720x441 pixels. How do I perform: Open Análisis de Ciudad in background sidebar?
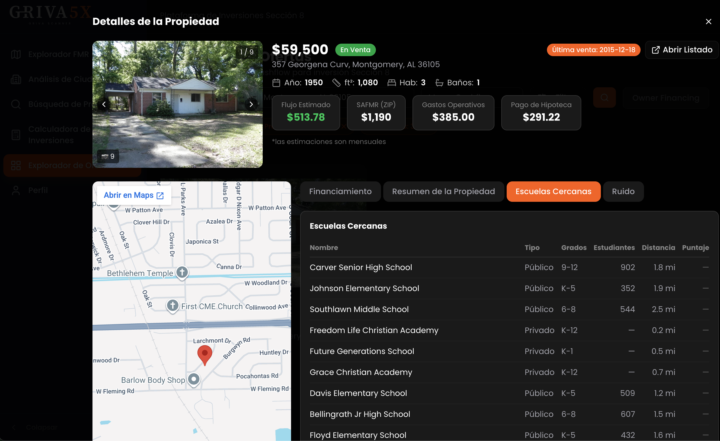pos(50,79)
